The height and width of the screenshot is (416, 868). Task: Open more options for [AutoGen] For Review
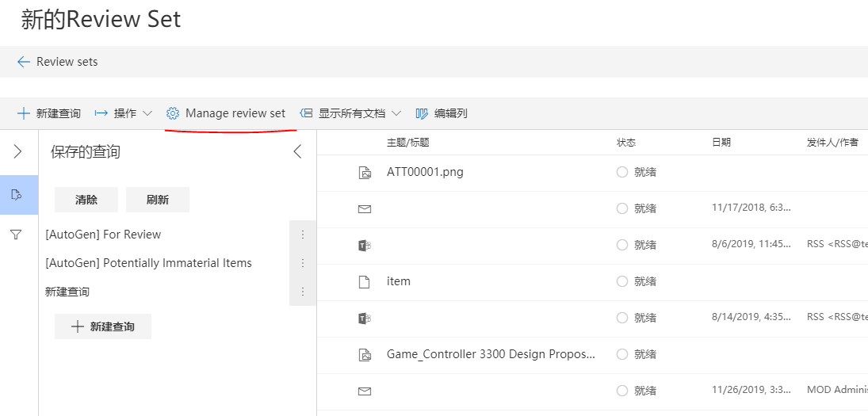[303, 235]
